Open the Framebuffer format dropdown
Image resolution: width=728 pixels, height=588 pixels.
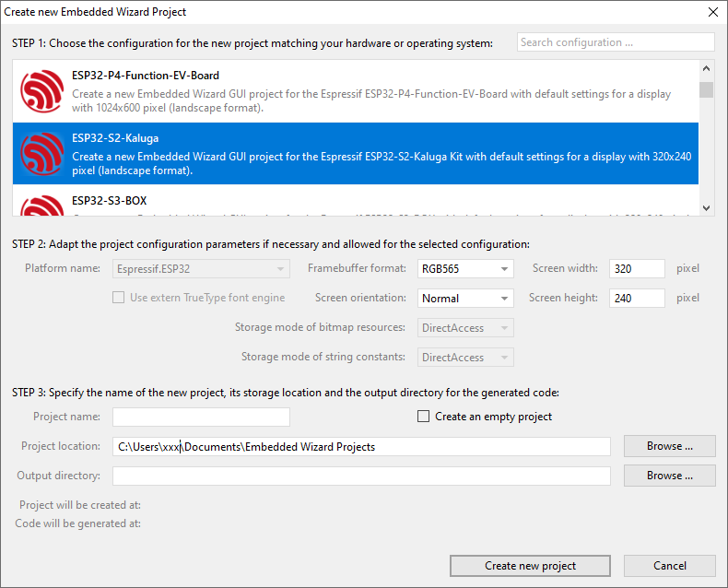click(465, 269)
